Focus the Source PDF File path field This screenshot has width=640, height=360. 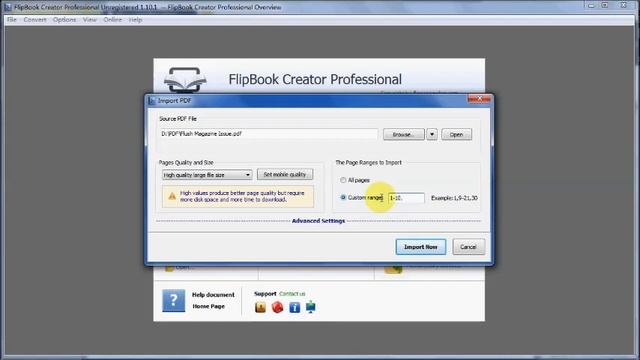pyautogui.click(x=269, y=134)
